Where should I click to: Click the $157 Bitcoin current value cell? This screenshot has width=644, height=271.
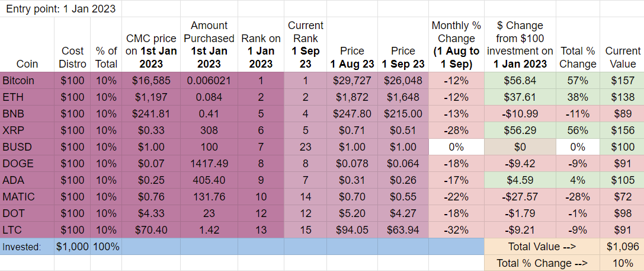click(622, 81)
